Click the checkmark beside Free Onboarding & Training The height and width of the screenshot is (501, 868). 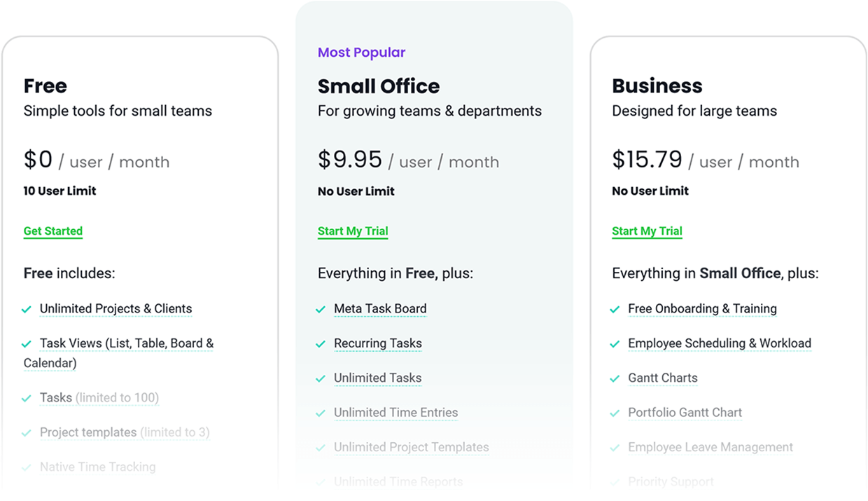click(x=615, y=308)
